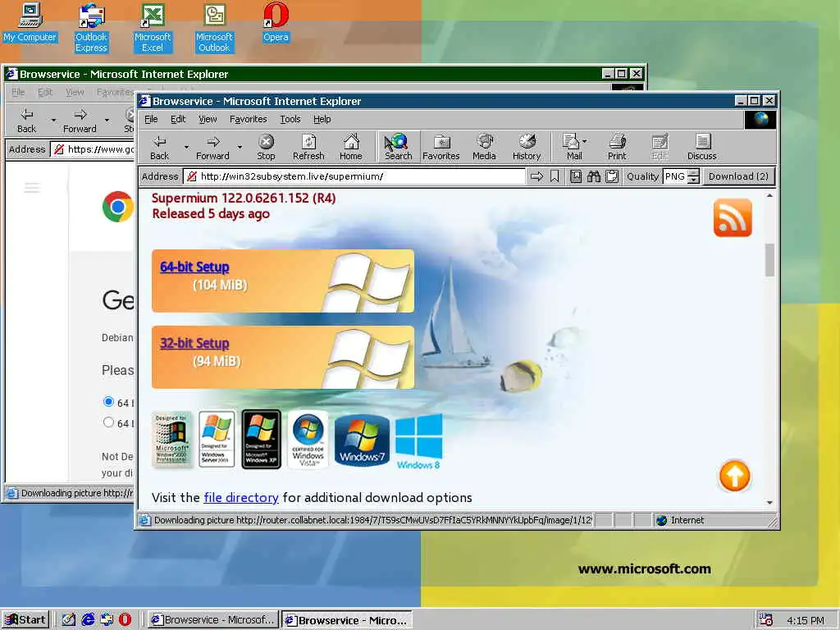Open the Favorites menu in front window
This screenshot has width=840, height=630.
point(248,119)
